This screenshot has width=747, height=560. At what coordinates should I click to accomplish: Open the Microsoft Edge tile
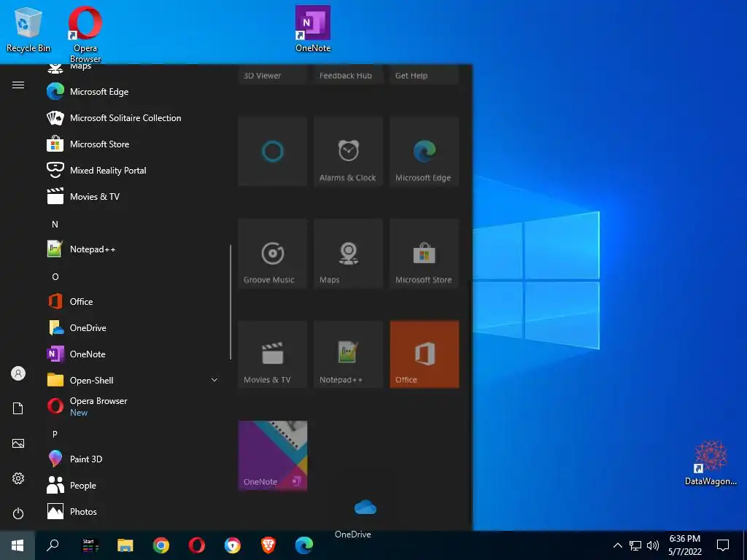tap(425, 152)
